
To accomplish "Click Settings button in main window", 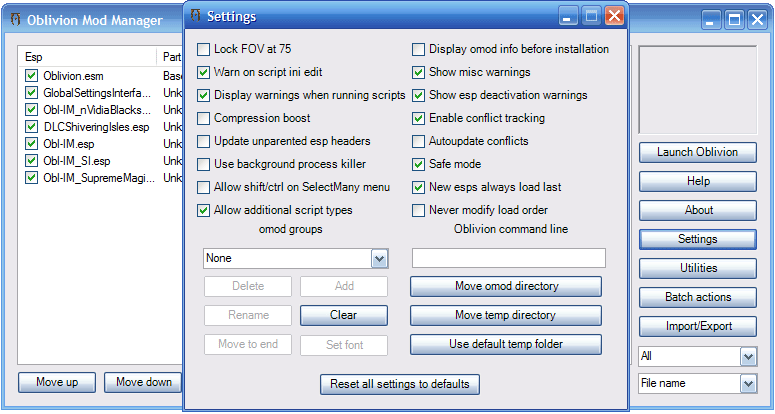I will (x=697, y=240).
